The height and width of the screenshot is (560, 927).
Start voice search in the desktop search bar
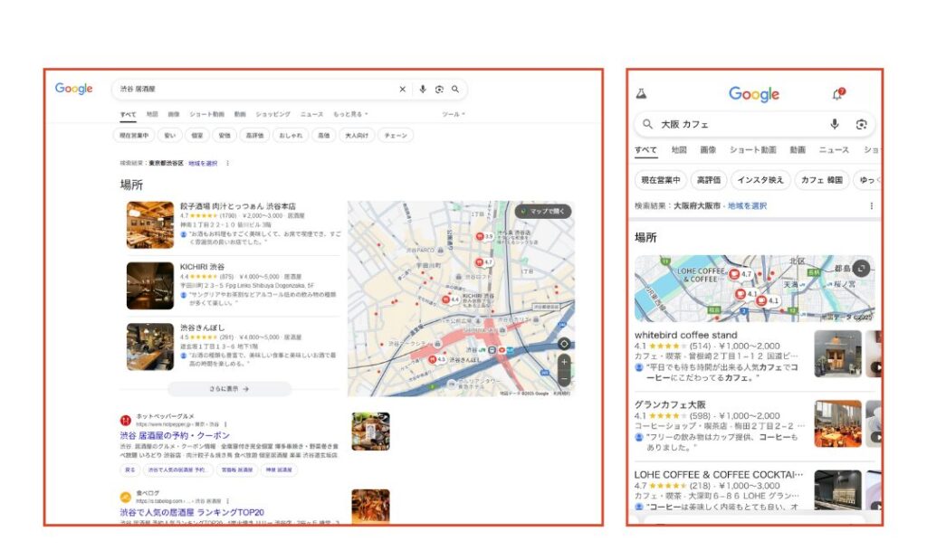click(x=422, y=90)
